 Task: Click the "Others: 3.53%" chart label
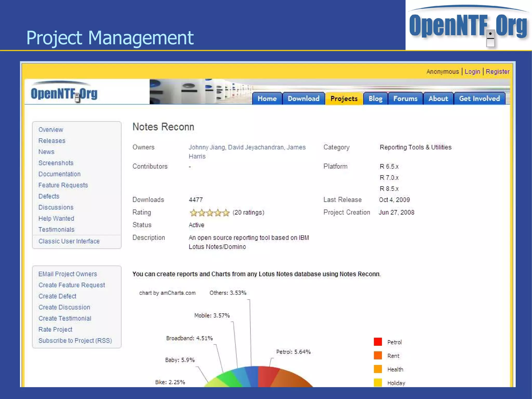click(228, 293)
